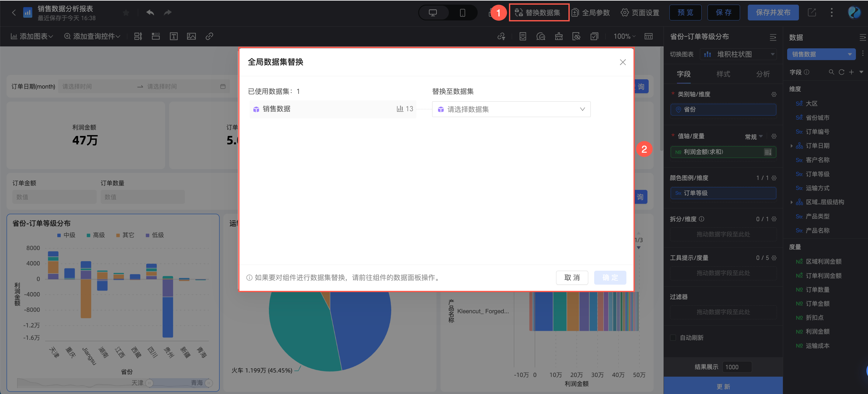Switch to mobile layout view icon
This screenshot has width=868, height=394.
click(462, 13)
